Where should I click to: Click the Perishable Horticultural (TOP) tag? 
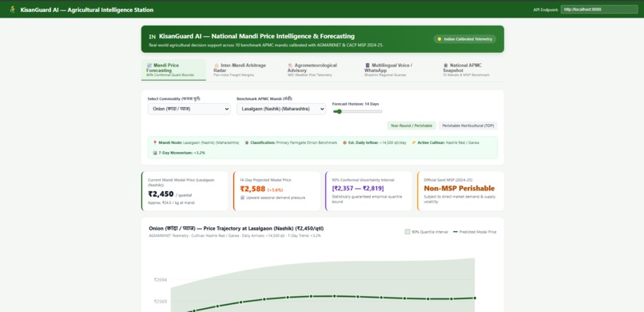pyautogui.click(x=467, y=126)
